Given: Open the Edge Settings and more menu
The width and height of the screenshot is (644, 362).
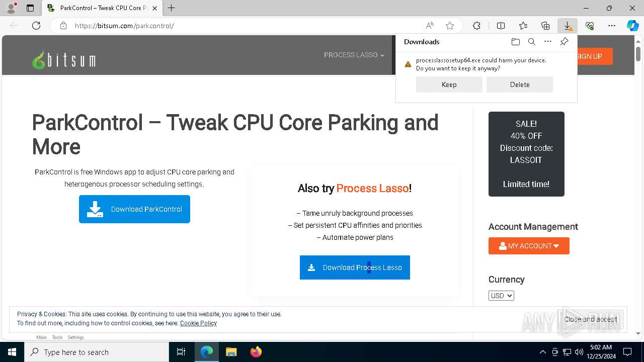Looking at the screenshot, I should (x=612, y=26).
